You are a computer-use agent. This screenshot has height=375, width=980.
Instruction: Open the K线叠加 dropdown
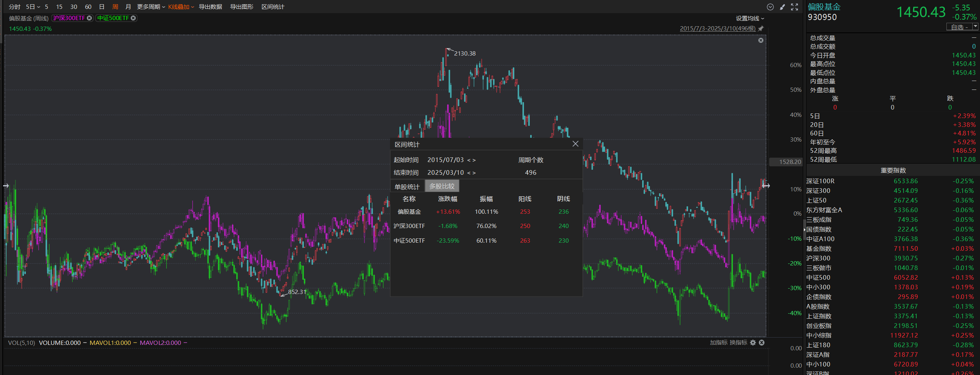pos(181,7)
